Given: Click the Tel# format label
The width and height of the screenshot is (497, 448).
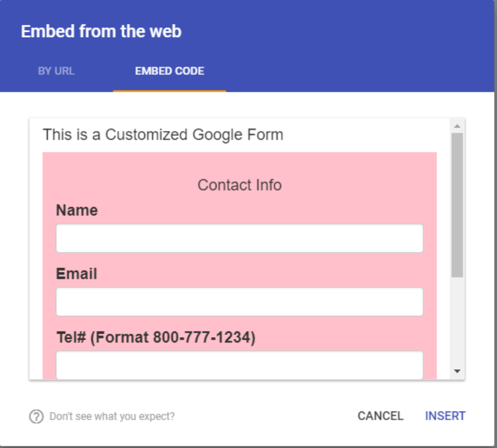Looking at the screenshot, I should [155, 337].
